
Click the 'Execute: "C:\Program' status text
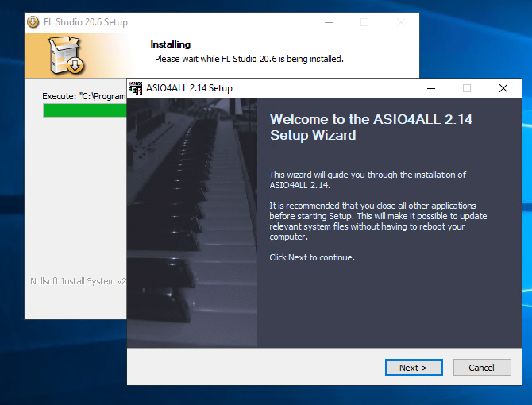point(84,96)
